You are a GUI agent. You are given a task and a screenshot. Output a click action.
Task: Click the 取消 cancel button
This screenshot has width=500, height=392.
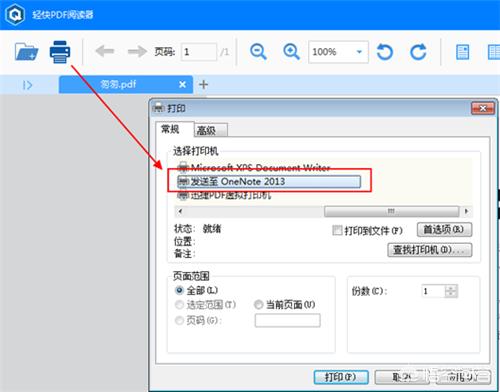coord(402,377)
